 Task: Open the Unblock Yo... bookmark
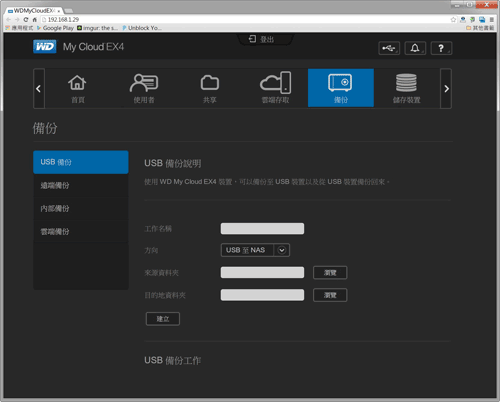(142, 28)
